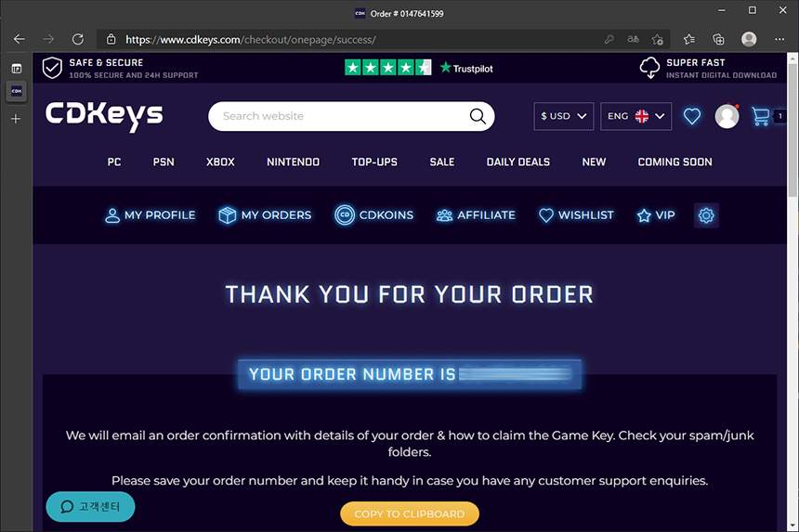Open browser settings and more menu

pyautogui.click(x=779, y=39)
